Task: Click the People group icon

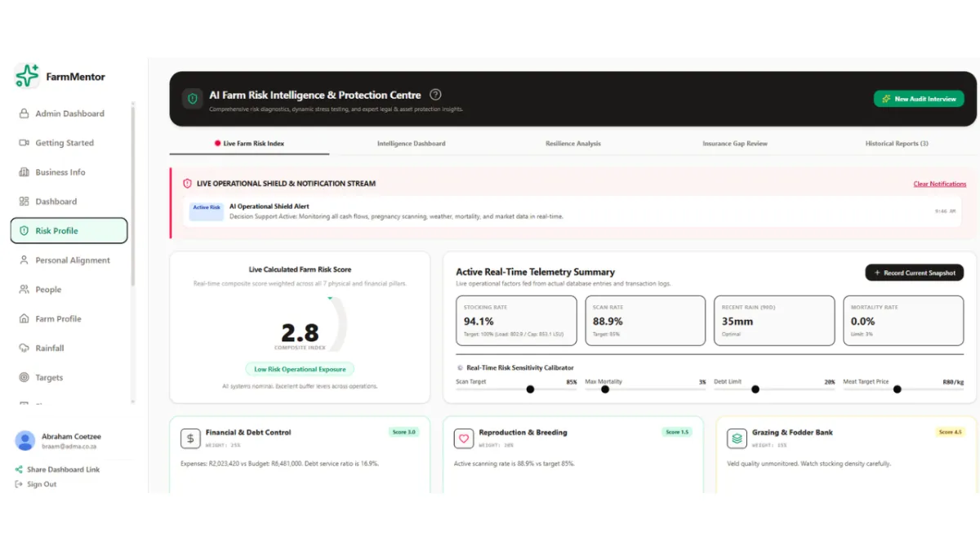Action: [x=24, y=290]
